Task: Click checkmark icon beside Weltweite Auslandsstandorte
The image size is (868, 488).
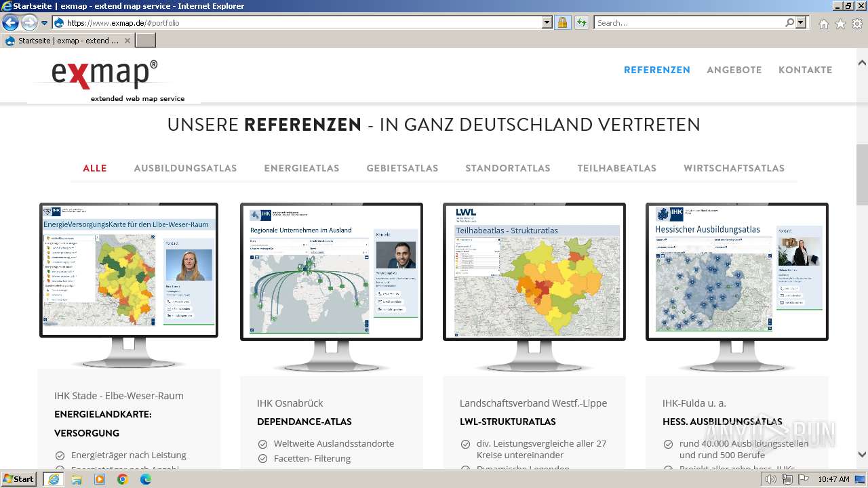Action: click(262, 444)
